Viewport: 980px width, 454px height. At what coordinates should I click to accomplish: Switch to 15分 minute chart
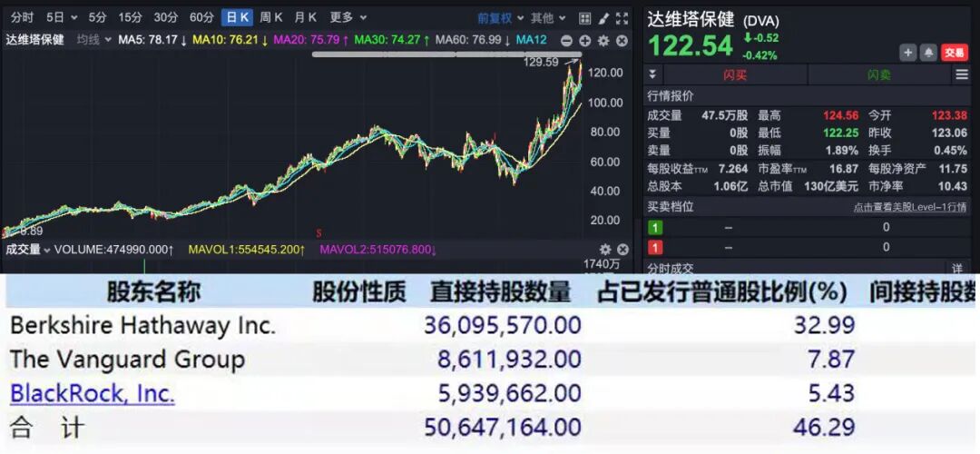coord(130,17)
